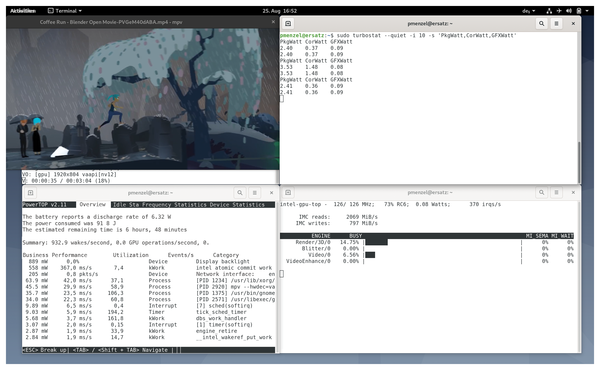Screen dimensions: 600x370
Task: Click the 'Video/0' engine row label
Action: pos(319,255)
